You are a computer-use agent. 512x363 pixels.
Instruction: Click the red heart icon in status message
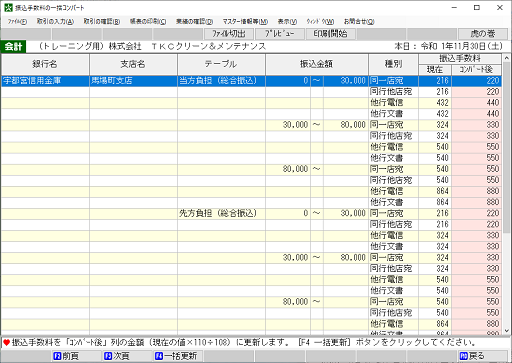6,343
